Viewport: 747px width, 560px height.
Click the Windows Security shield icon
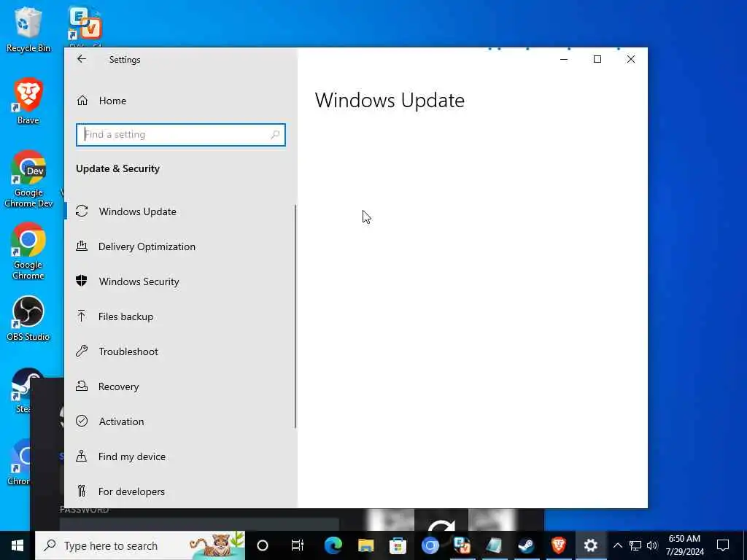(x=82, y=281)
